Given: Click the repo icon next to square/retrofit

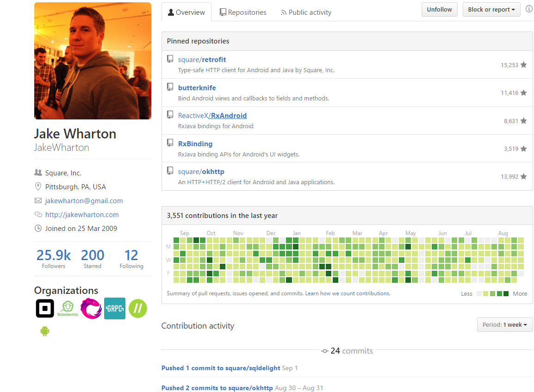Looking at the screenshot, I should click(x=170, y=59).
